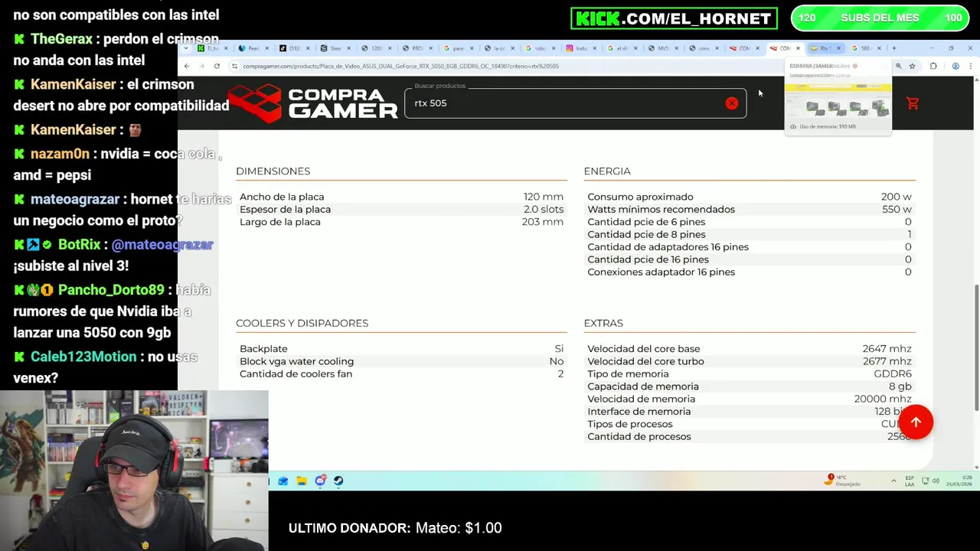Click the tab preview thumbnail of graphics cards

point(838,101)
